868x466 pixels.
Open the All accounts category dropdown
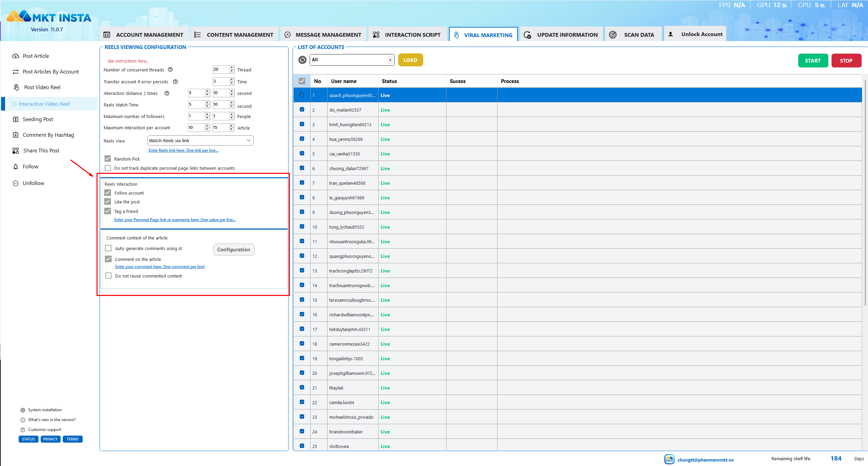352,60
